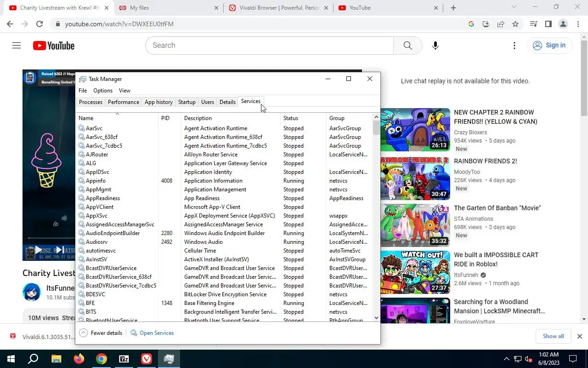Select the Audiosrv service row
Viewport: 588px width, 368px height.
tap(224, 242)
